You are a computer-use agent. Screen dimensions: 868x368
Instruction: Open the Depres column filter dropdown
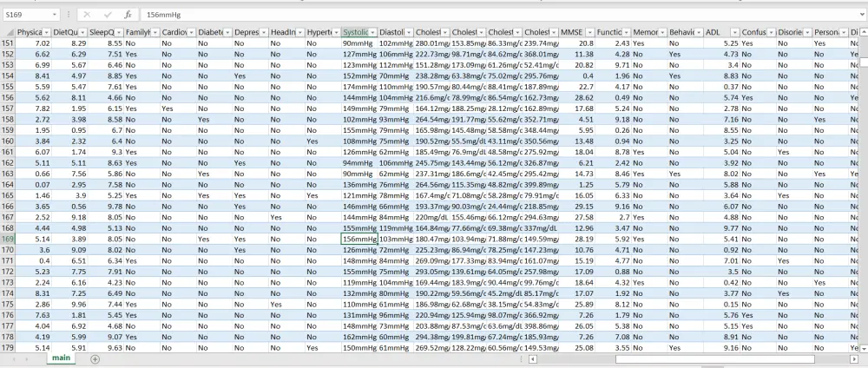(264, 32)
